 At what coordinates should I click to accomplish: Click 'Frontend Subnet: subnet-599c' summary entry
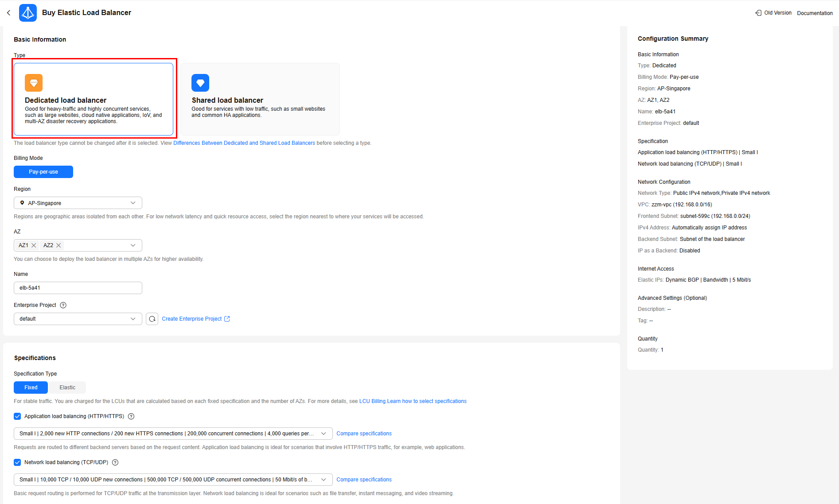pyautogui.click(x=694, y=216)
